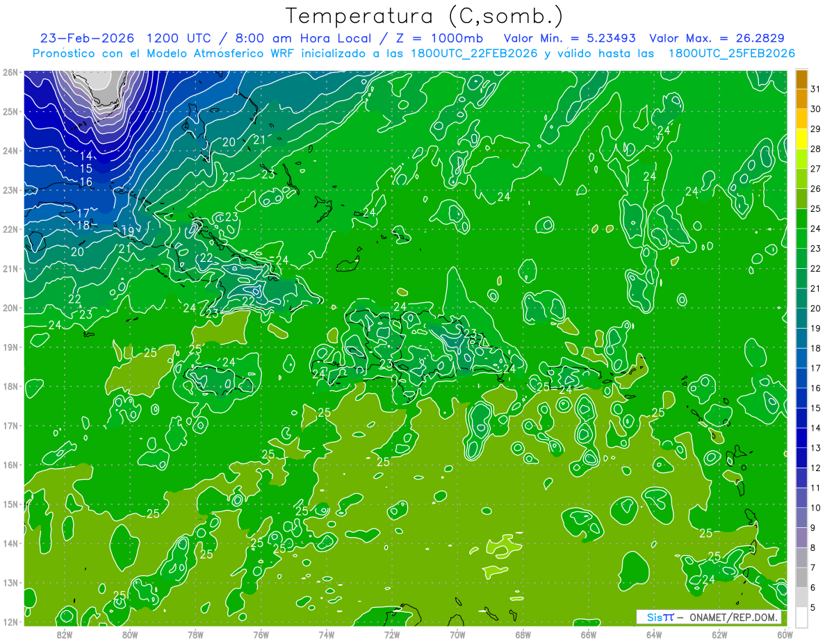Click the 64W longitude axis label

[654, 634]
